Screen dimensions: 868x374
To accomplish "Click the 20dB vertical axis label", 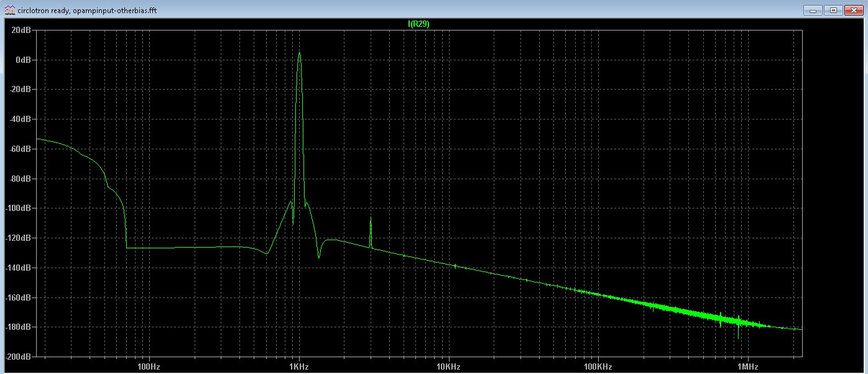I will pos(22,30).
